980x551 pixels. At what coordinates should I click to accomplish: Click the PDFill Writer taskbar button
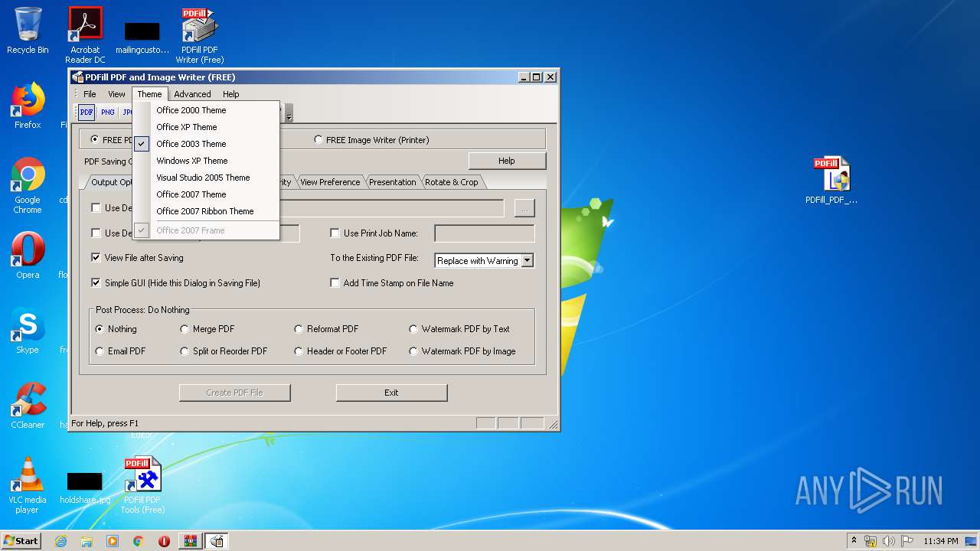click(217, 541)
